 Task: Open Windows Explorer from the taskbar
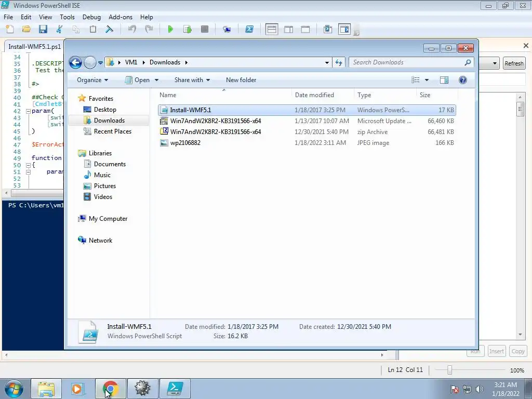(46, 389)
